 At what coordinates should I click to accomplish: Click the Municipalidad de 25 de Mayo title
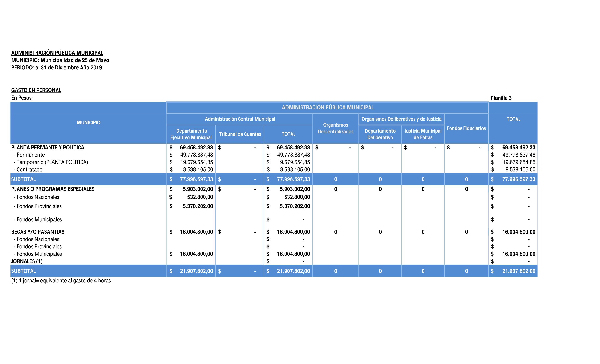[x=75, y=60]
